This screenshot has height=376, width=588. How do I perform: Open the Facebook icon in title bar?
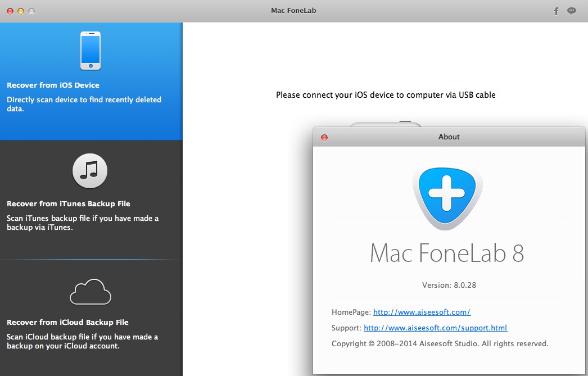coord(556,11)
